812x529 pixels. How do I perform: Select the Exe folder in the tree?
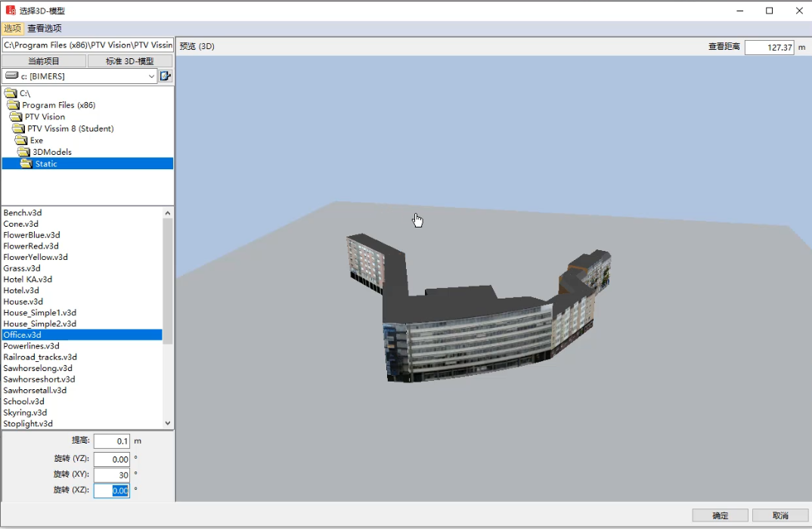[29, 141]
